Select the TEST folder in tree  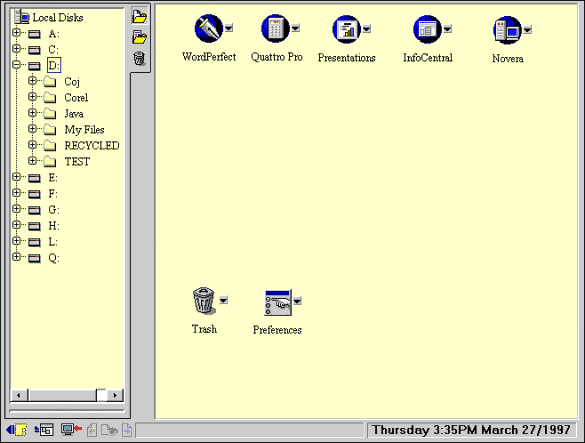[x=77, y=162]
